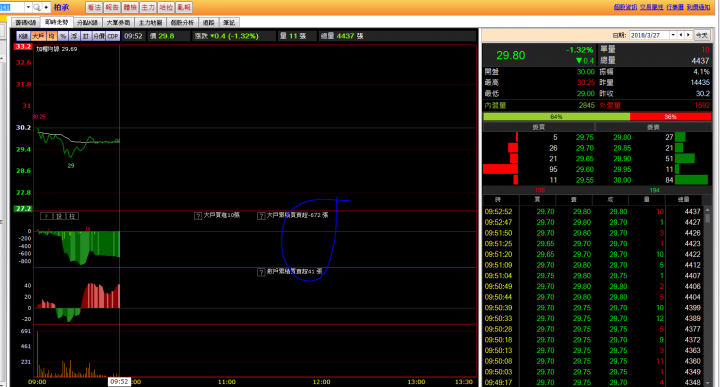Click the plus add button beside search

pos(46,7)
